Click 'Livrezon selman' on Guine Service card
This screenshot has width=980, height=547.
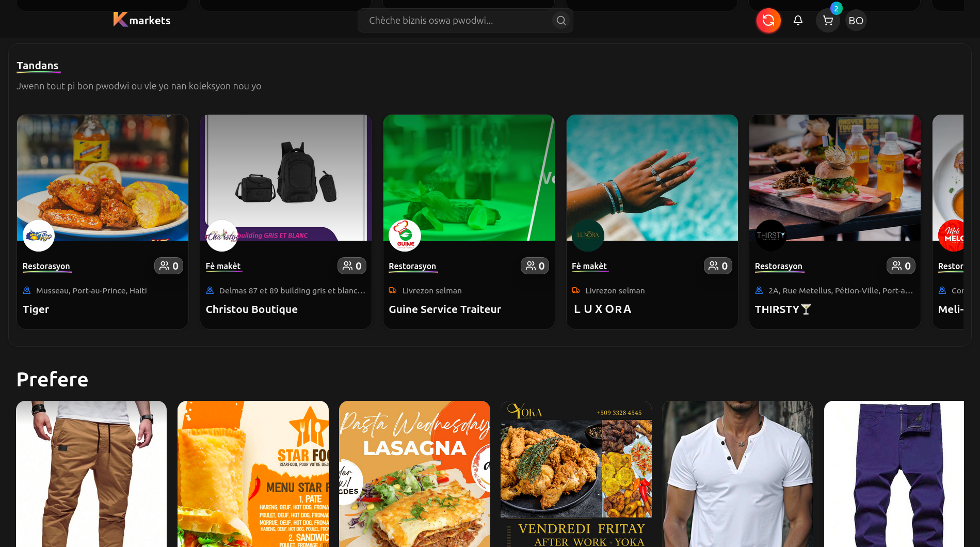tap(432, 291)
